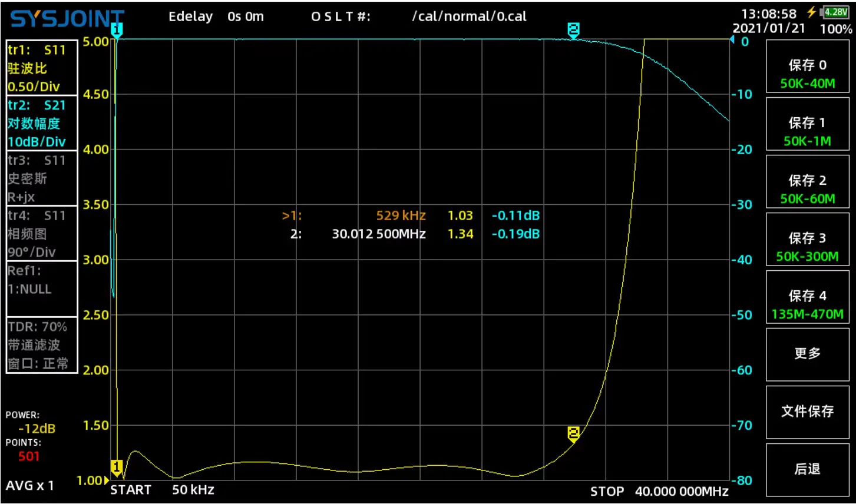This screenshot has height=504, width=856.
Task: Select the 后退 (back) menu button
Action: (x=807, y=469)
